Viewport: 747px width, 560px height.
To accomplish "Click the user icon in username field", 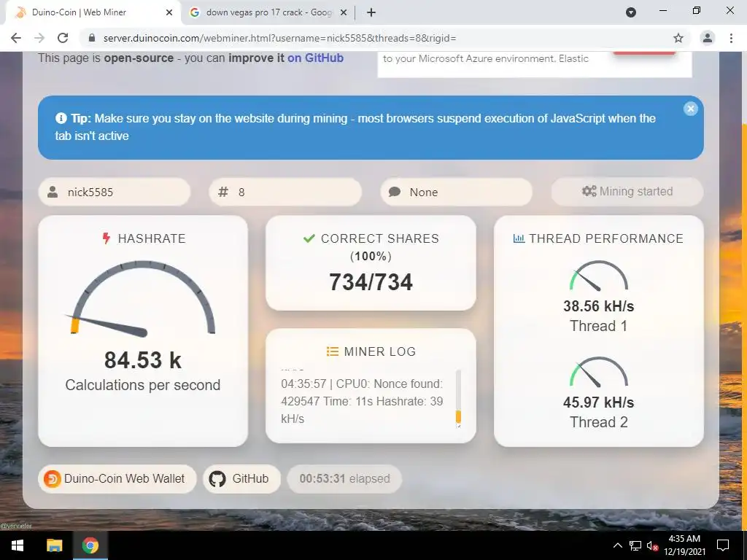I will point(53,192).
